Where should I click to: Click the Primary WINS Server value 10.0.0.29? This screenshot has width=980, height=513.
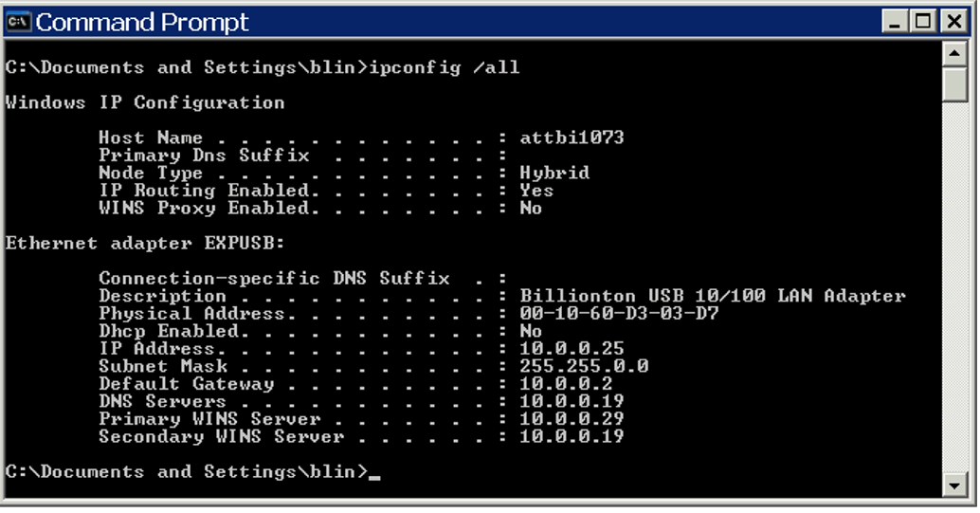tap(572, 418)
